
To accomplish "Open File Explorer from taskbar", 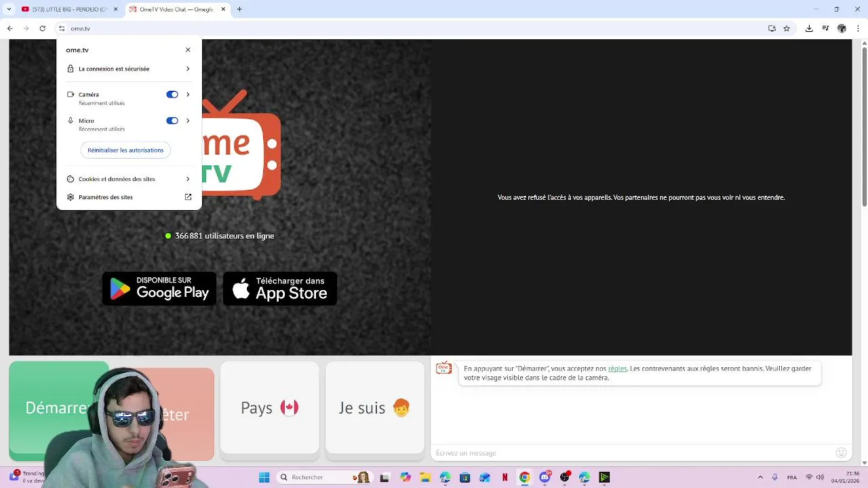I will pos(425,477).
